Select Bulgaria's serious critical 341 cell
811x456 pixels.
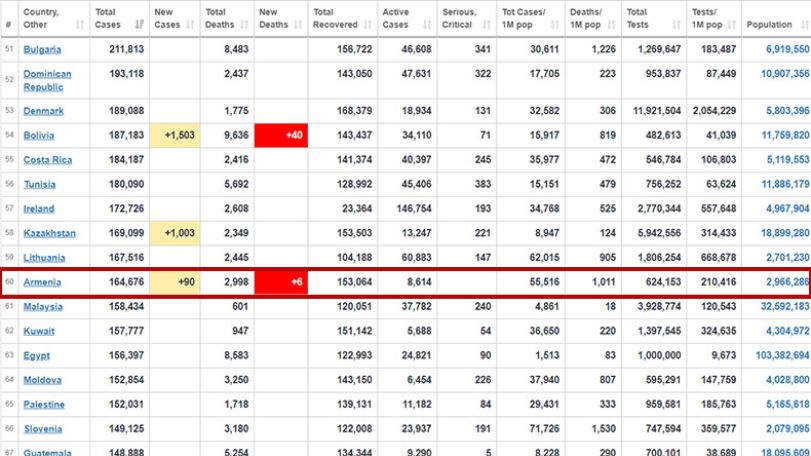click(x=467, y=50)
